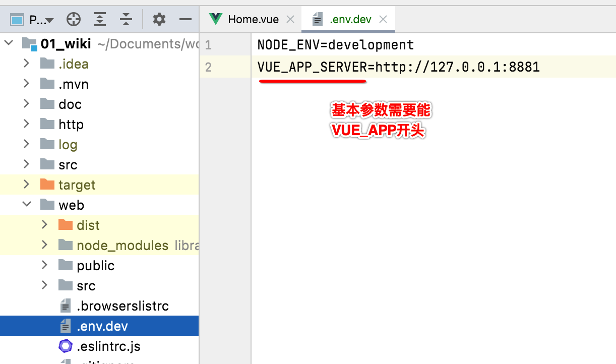Viewport: 616px width, 364px height.
Task: Click line number 2 in the gutter
Action: coord(208,67)
